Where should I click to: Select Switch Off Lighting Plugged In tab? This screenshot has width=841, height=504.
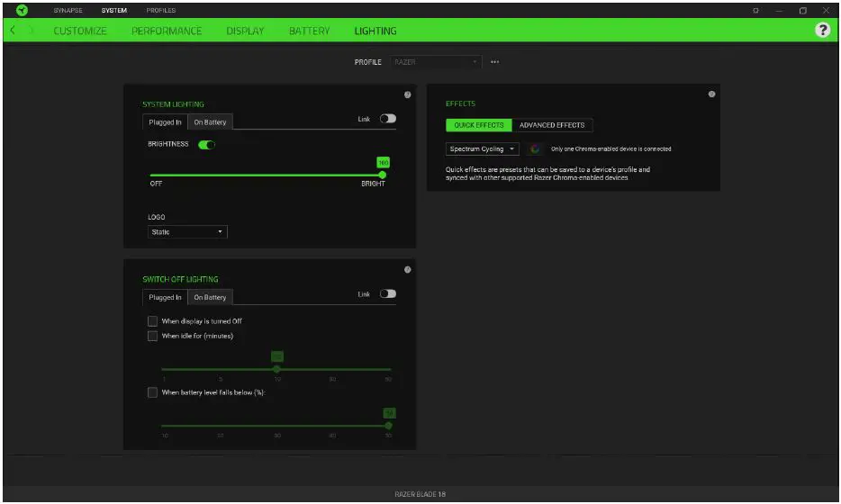(x=165, y=298)
